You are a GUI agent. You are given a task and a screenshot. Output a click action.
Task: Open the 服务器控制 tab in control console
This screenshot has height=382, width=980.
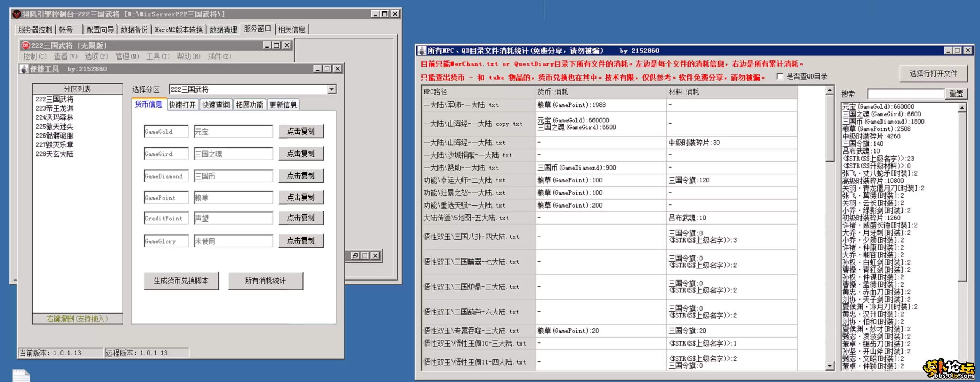point(35,29)
